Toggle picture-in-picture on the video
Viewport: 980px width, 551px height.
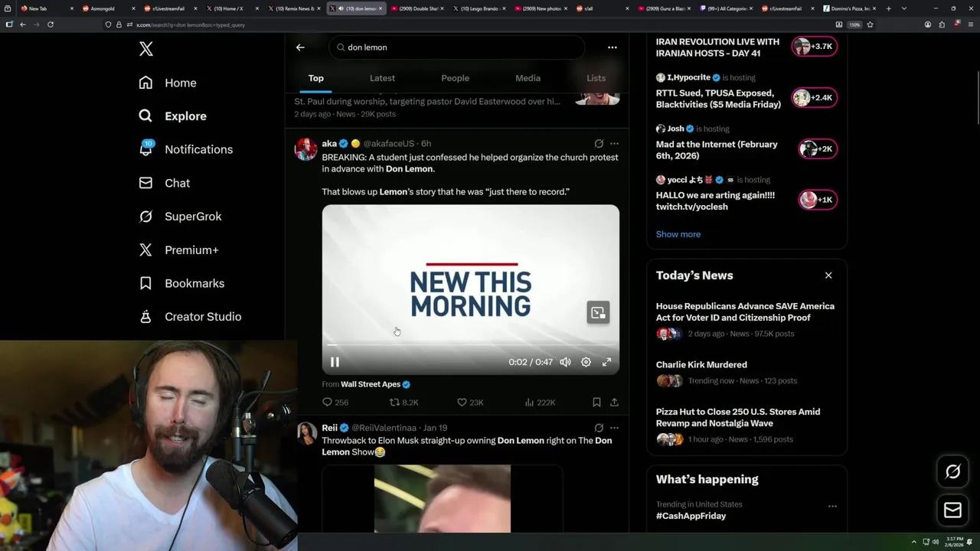coord(598,312)
